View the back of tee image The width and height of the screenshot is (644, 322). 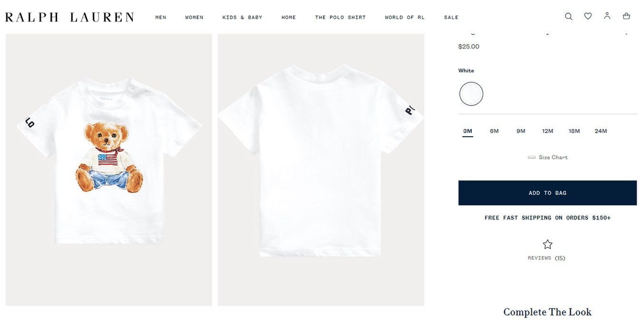(x=321, y=170)
